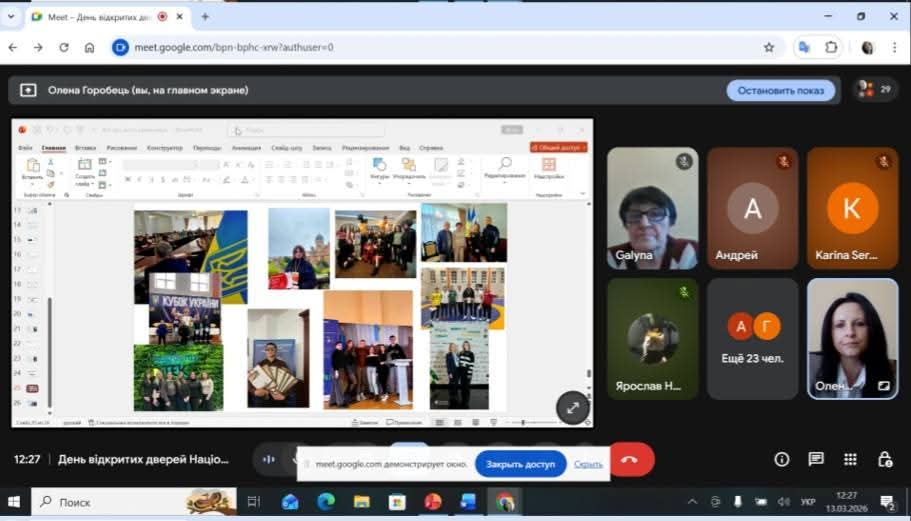
Task: Open a new browser tab
Action: coord(205,17)
